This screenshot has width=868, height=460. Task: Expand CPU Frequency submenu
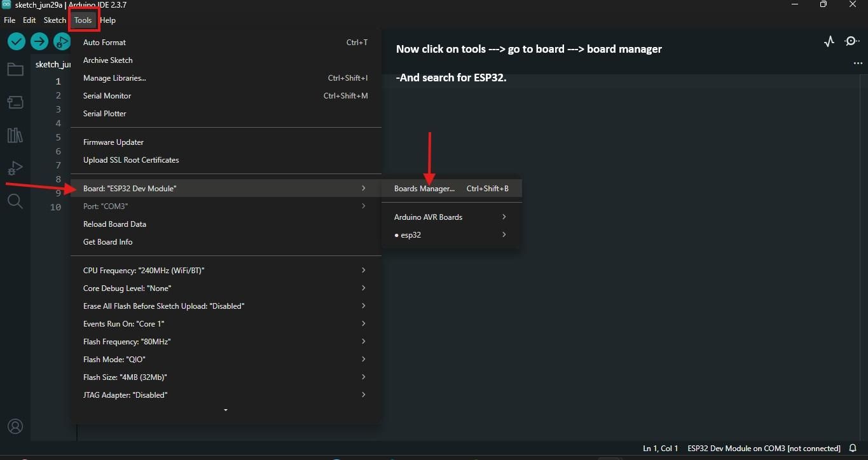click(x=226, y=271)
